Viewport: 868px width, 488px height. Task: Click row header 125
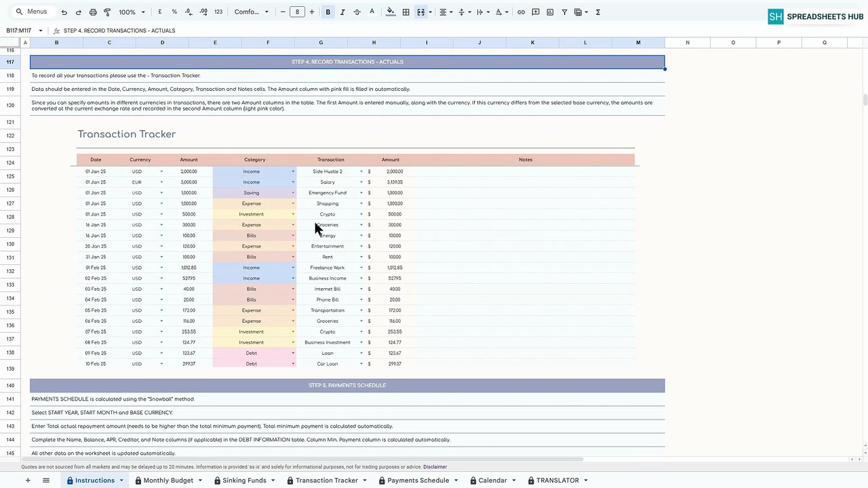coord(10,176)
